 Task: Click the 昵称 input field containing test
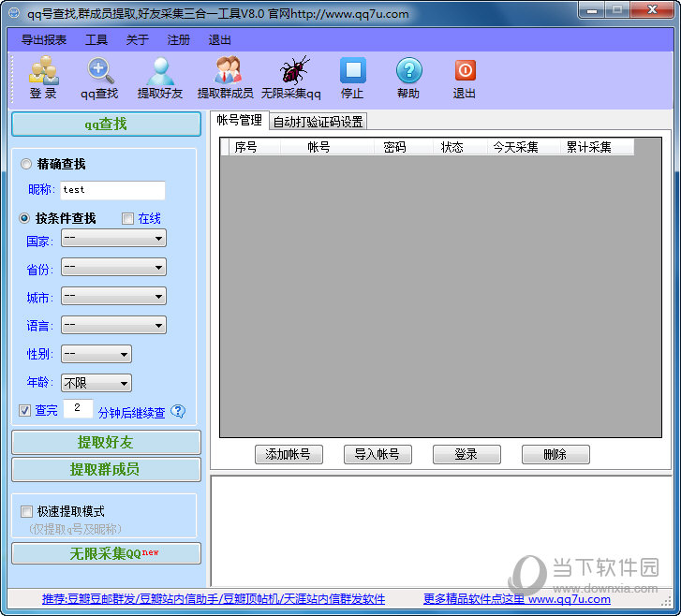pos(112,190)
